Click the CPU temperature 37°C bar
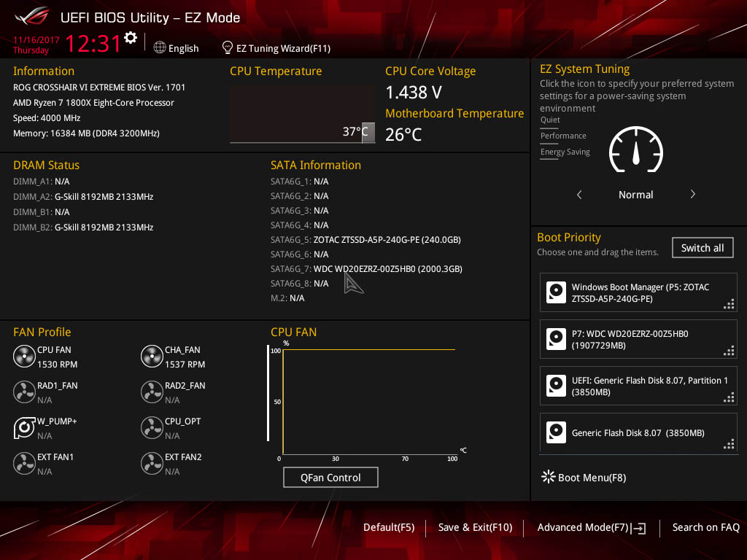Screen dimensions: 747x560 (x=368, y=133)
